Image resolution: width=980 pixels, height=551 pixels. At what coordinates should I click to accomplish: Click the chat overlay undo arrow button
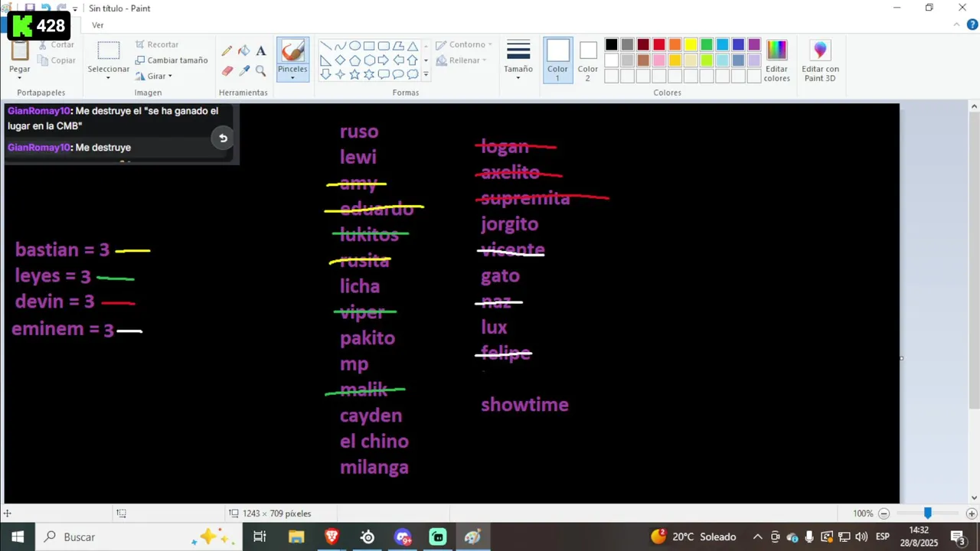pos(223,139)
